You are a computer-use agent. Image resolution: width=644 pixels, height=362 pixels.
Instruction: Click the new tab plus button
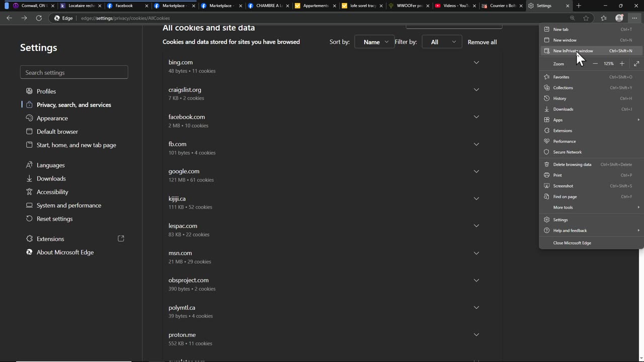[579, 6]
